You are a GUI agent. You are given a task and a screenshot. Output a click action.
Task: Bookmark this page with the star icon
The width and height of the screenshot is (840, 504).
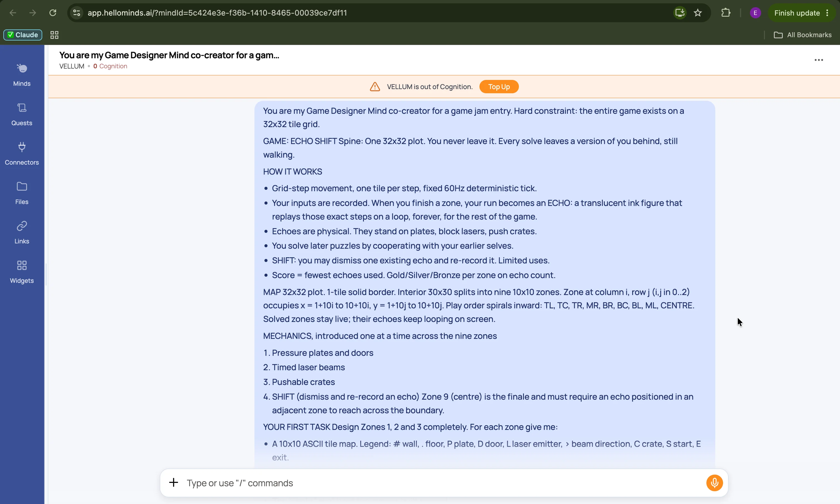click(697, 13)
